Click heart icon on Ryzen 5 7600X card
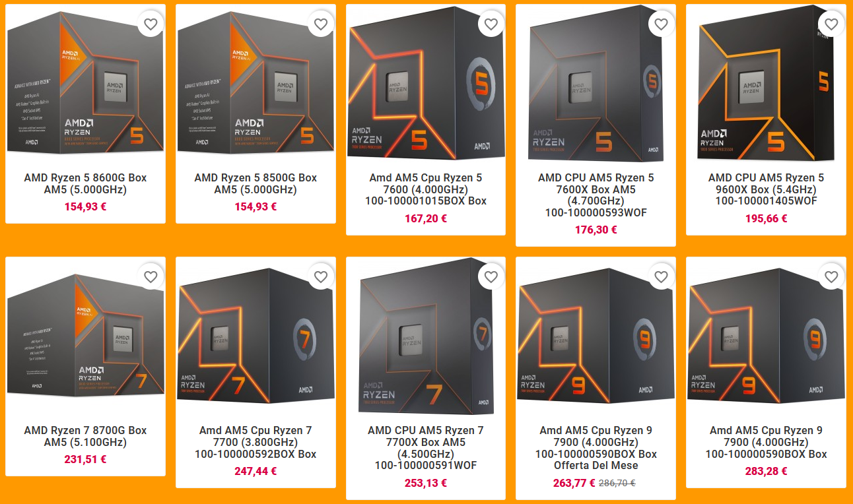The height and width of the screenshot is (504, 853). [662, 24]
